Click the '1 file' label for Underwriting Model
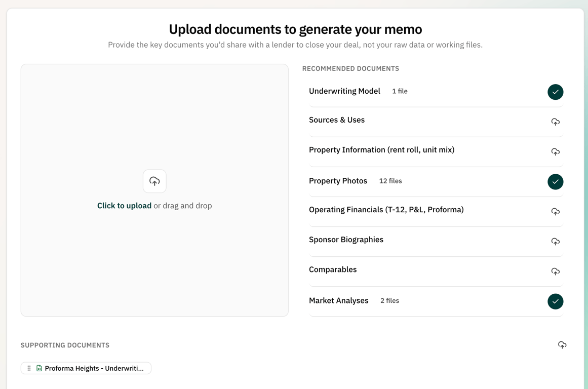Viewport: 588px width, 389px height. coord(400,91)
